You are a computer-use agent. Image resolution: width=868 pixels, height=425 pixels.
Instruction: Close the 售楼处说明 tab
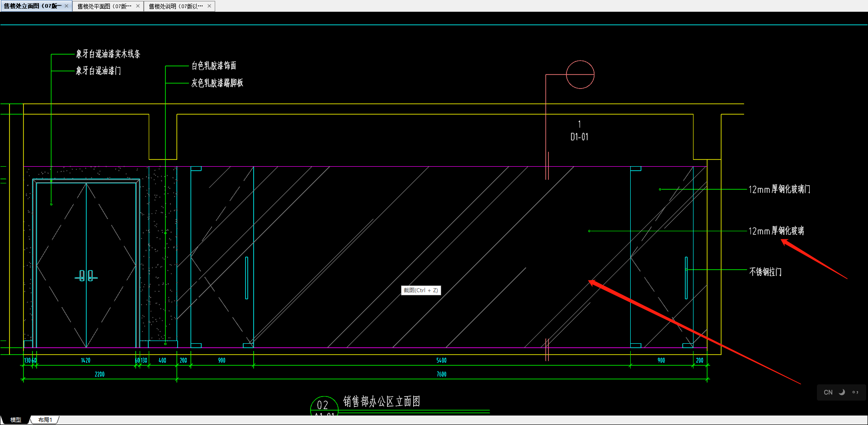(209, 6)
